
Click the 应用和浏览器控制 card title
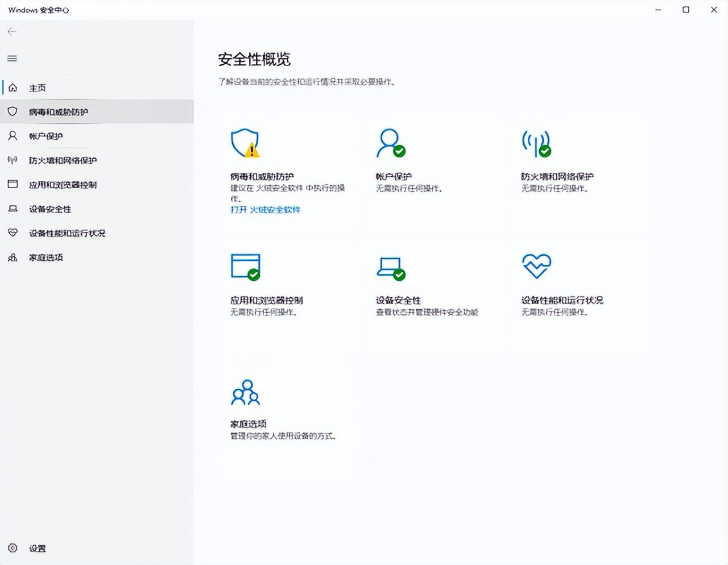pos(267,300)
